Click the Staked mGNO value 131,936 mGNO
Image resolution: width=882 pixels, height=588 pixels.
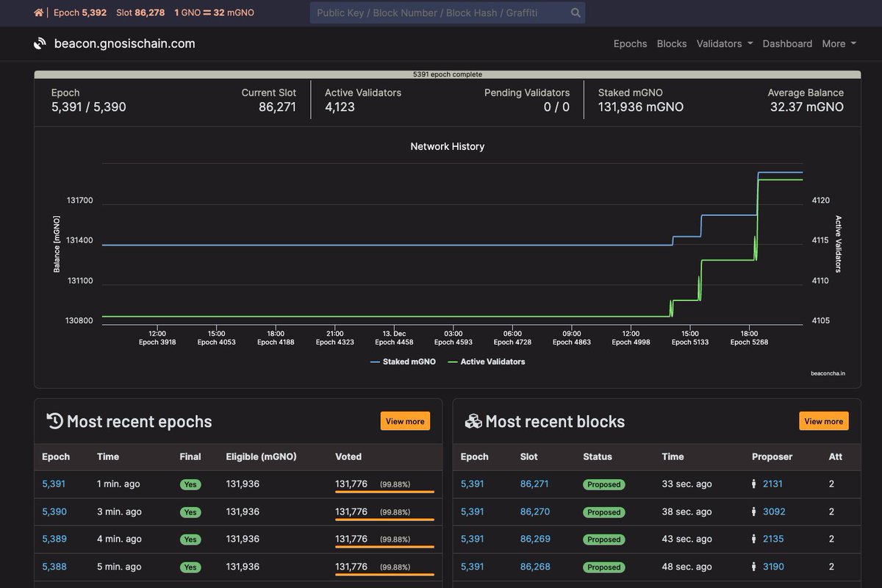641,107
